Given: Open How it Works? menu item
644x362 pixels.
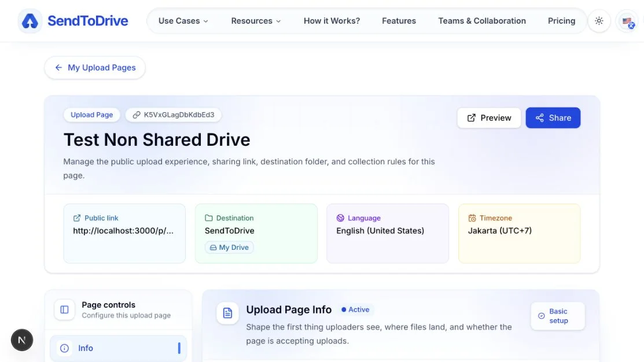Looking at the screenshot, I should (x=332, y=21).
